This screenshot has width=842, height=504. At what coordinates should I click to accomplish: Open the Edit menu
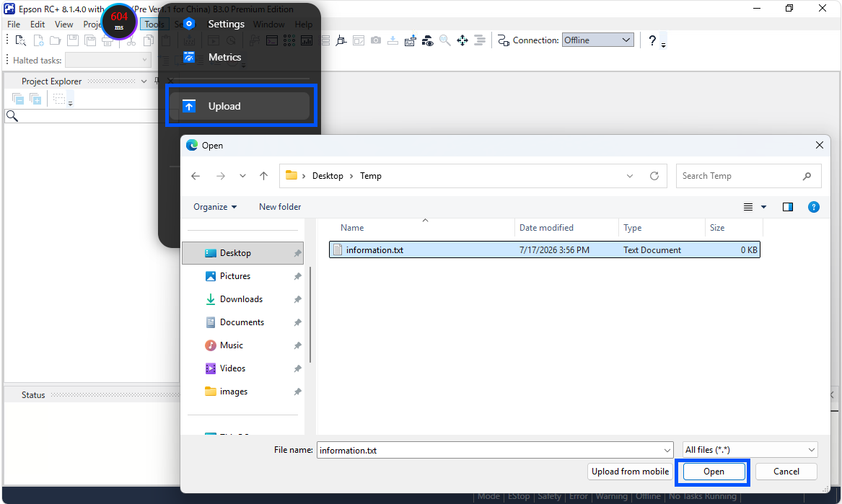click(38, 24)
